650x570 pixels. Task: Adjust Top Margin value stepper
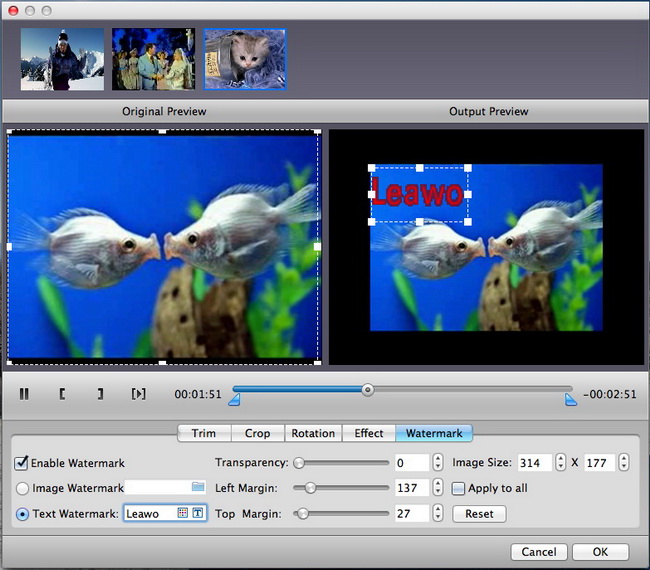[438, 513]
